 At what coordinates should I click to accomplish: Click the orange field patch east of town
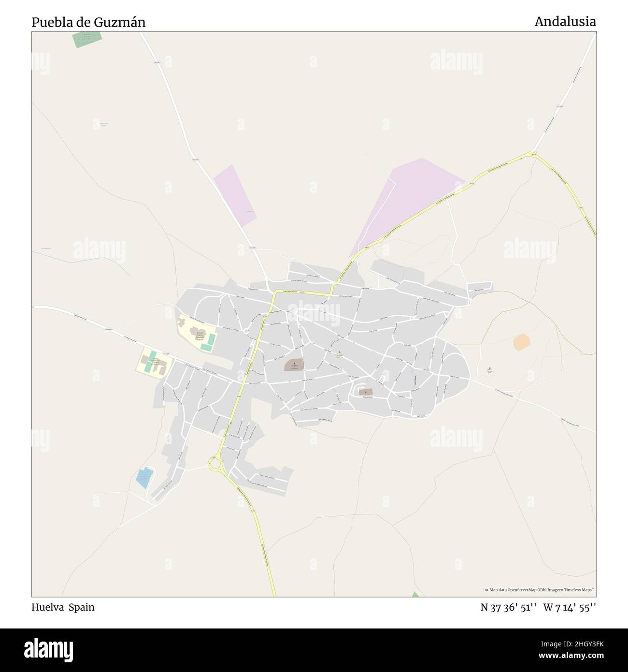pos(522,342)
